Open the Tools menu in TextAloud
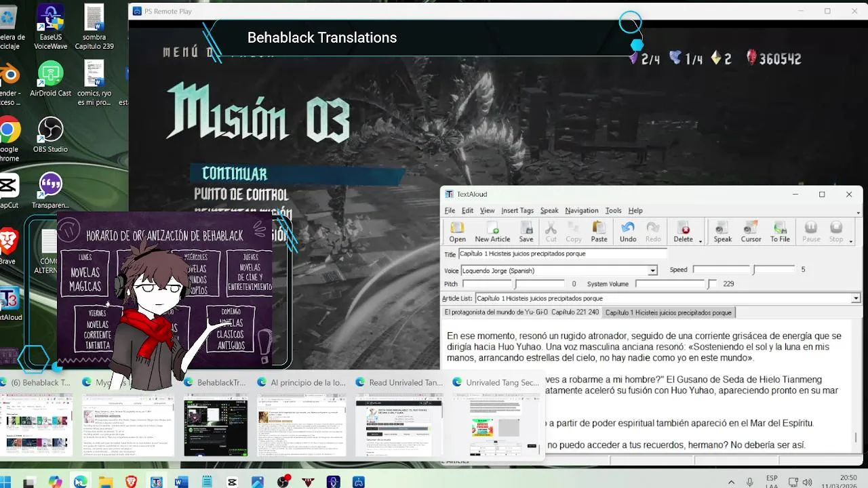This screenshot has height=488, width=868. pyautogui.click(x=614, y=211)
